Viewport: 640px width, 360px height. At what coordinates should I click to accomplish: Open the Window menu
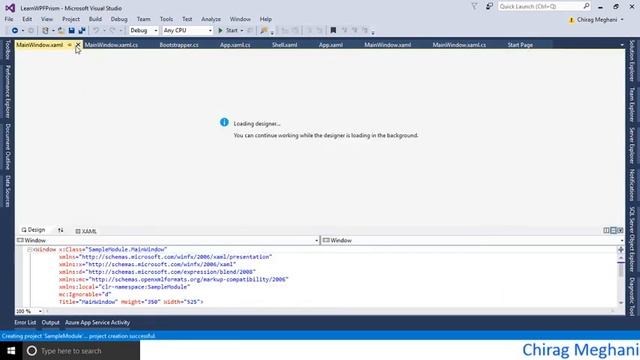coord(240,19)
